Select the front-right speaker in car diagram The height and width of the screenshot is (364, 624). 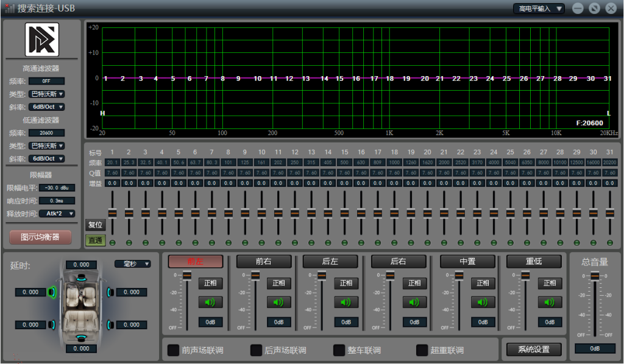[x=110, y=292]
